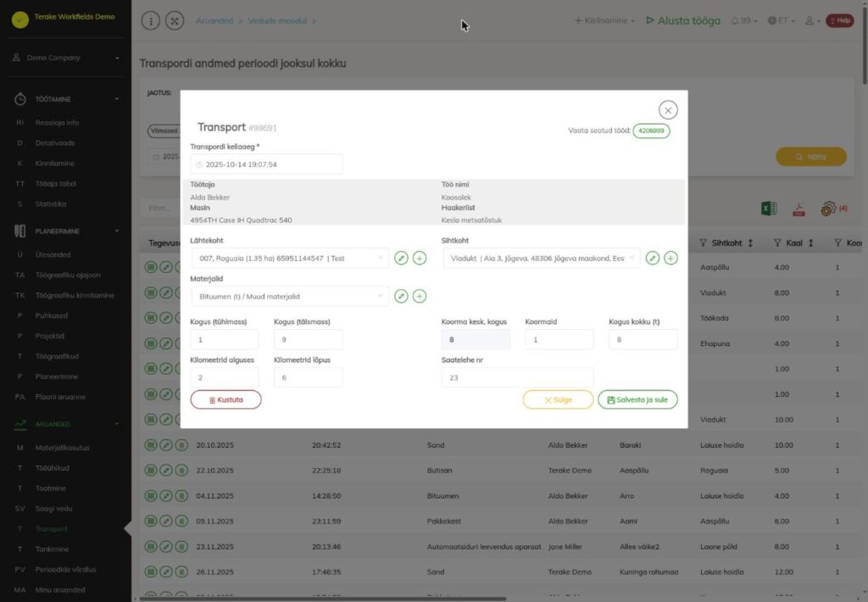Sort the Kaal column with arrows icon
Image resolution: width=868 pixels, height=602 pixels.
point(810,243)
